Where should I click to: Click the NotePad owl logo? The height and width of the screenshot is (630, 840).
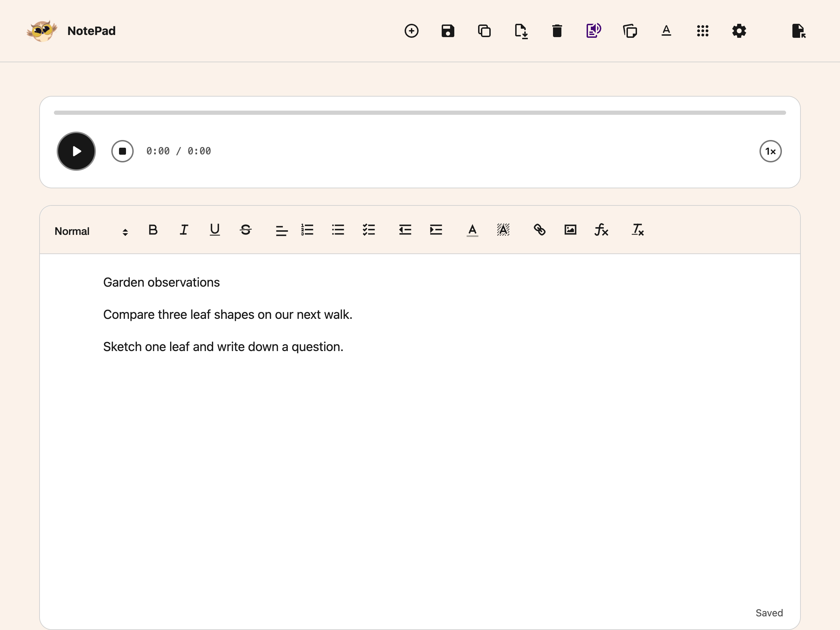pos(42,31)
